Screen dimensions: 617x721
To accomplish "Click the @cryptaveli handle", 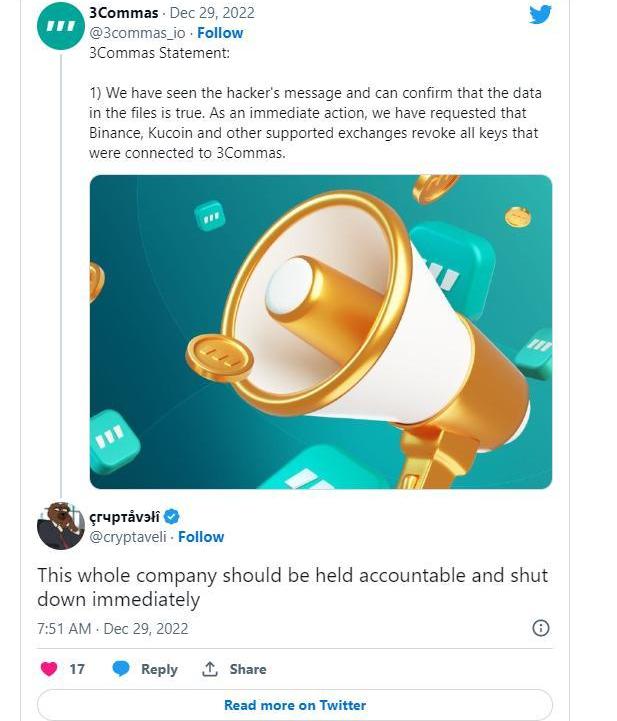I will [129, 536].
